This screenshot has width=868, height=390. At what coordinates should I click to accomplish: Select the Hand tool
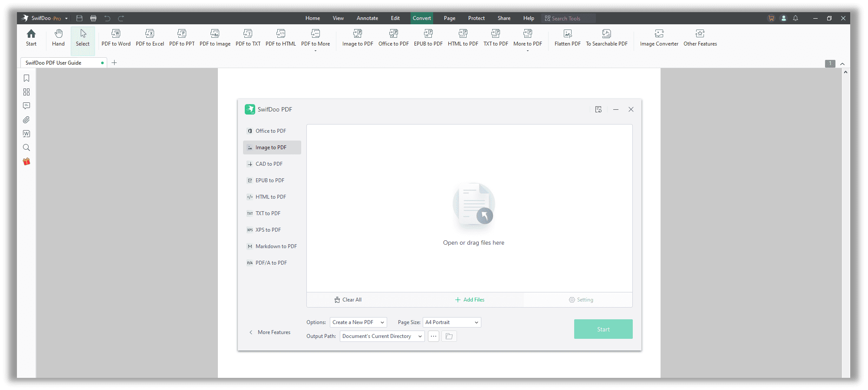pyautogui.click(x=58, y=38)
